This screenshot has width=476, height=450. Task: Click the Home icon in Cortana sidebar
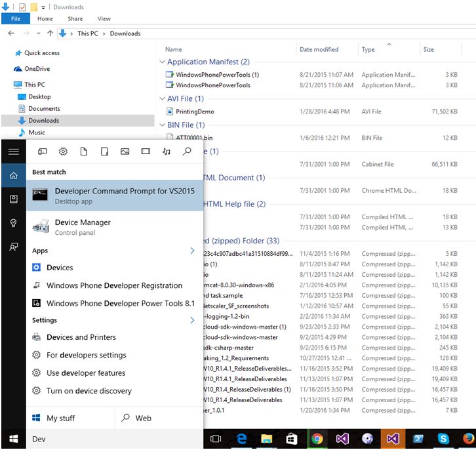pyautogui.click(x=13, y=176)
